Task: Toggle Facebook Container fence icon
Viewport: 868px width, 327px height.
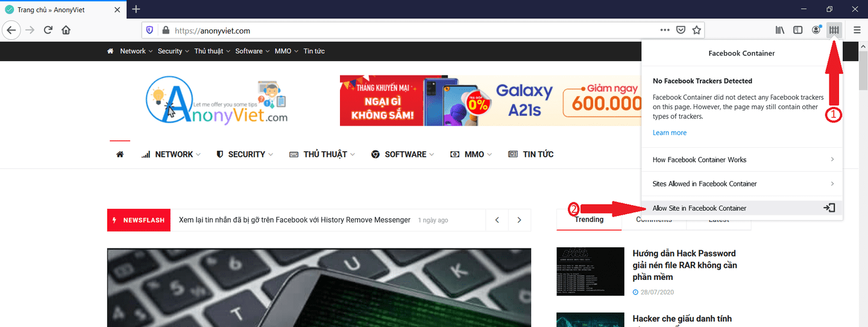Action: coord(835,30)
